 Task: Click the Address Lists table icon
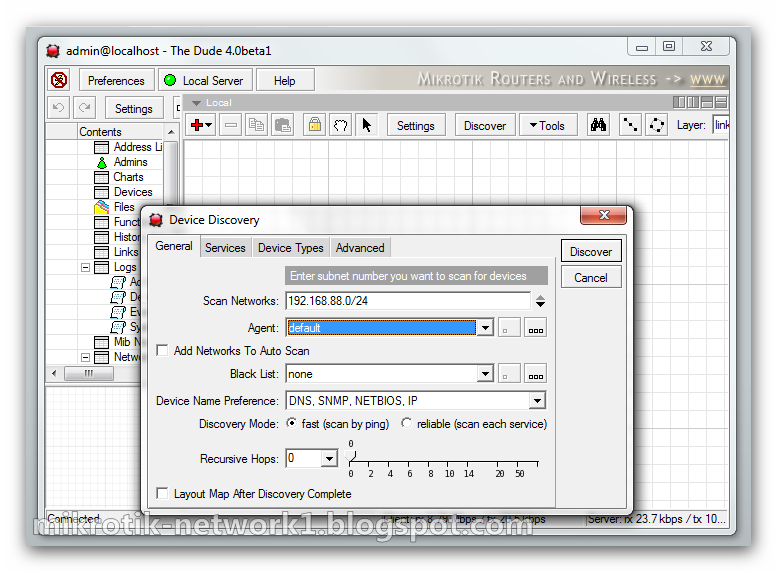coord(102,147)
